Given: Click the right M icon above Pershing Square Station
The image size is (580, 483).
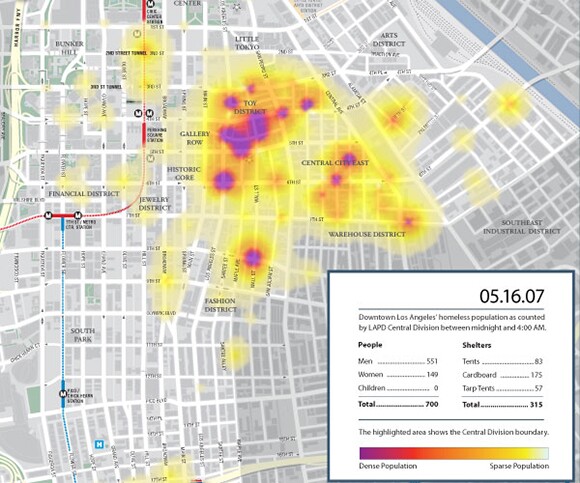Looking at the screenshot, I should 149,113.
